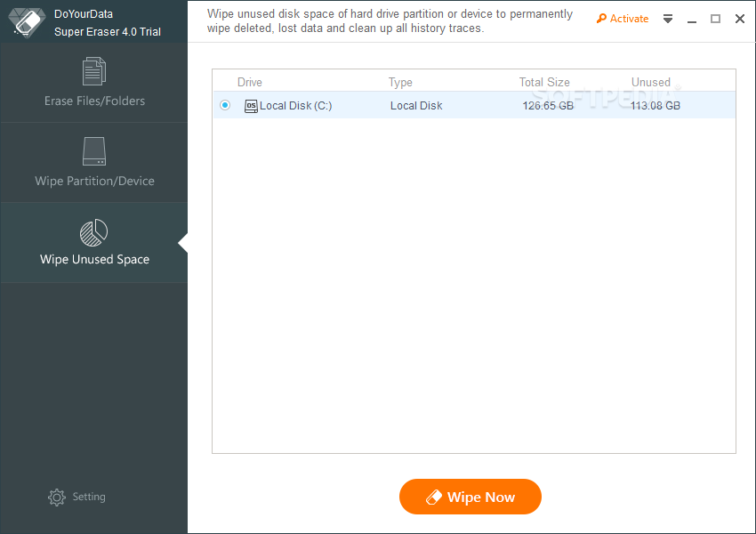Click the orange key icon beside Activate
Screen dimensions: 756x534
pyautogui.click(x=601, y=19)
